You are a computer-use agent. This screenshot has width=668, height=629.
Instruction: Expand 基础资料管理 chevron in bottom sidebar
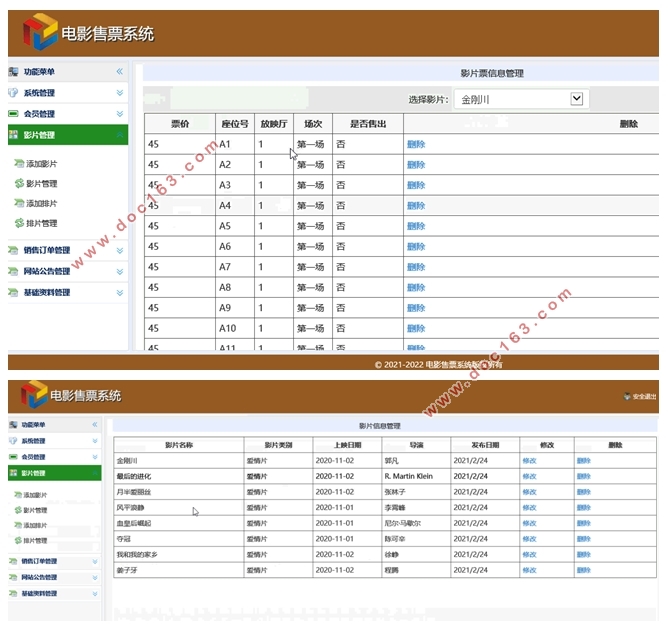click(x=95, y=593)
